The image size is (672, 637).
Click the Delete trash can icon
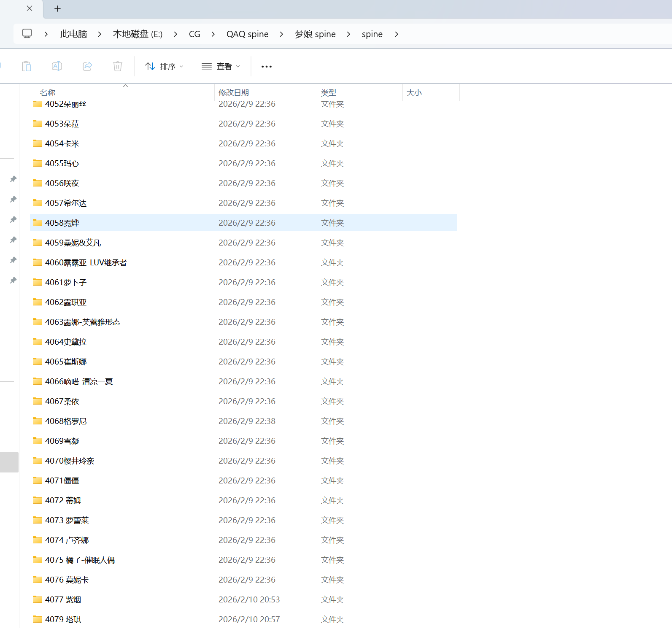pyautogui.click(x=118, y=66)
